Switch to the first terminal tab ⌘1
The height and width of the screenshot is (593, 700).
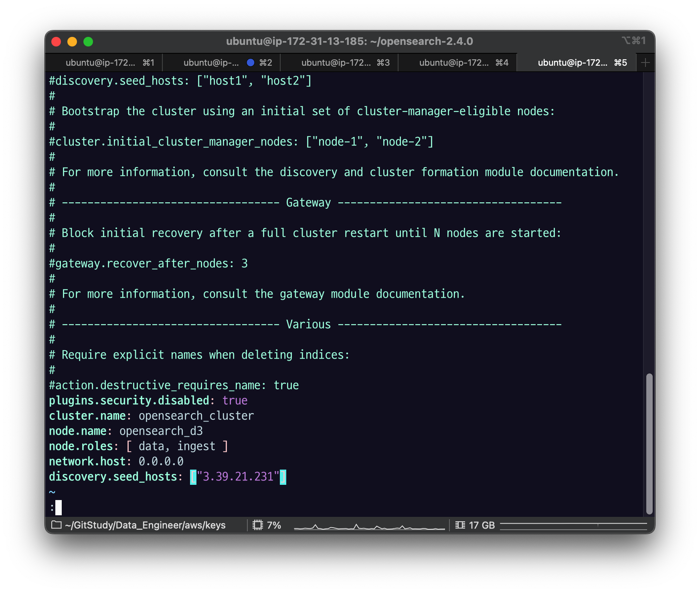pyautogui.click(x=104, y=63)
